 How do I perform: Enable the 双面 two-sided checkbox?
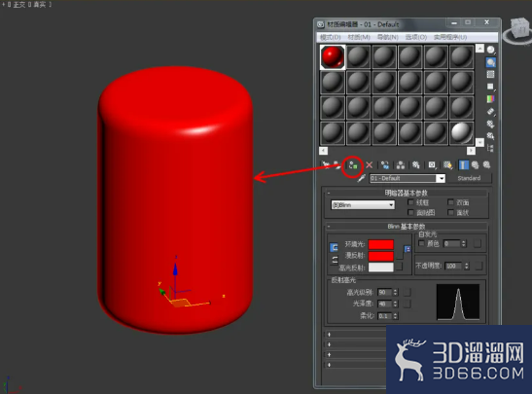(x=450, y=202)
